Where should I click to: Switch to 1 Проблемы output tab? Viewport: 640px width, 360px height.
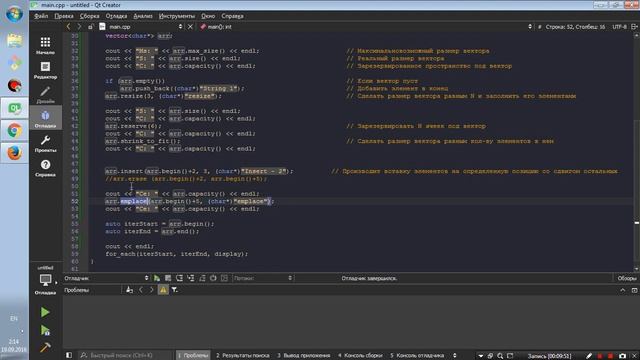(x=193, y=356)
